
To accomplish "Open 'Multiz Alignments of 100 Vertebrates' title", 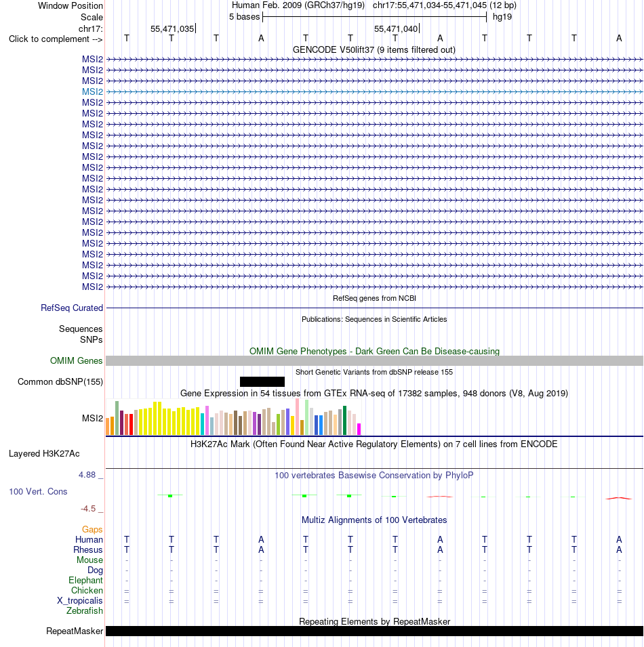I will click(x=374, y=520).
